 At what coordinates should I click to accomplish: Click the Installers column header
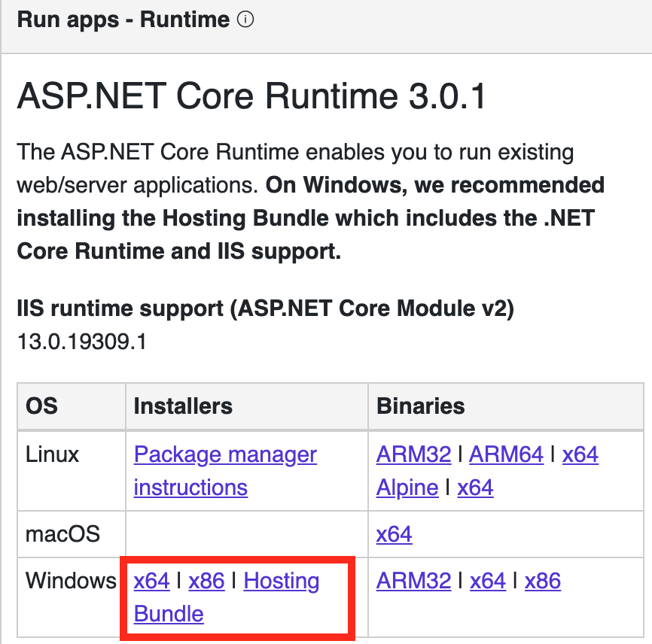click(183, 406)
